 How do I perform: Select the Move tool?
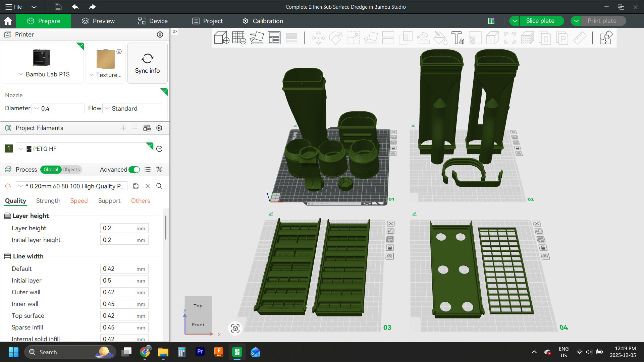[318, 38]
